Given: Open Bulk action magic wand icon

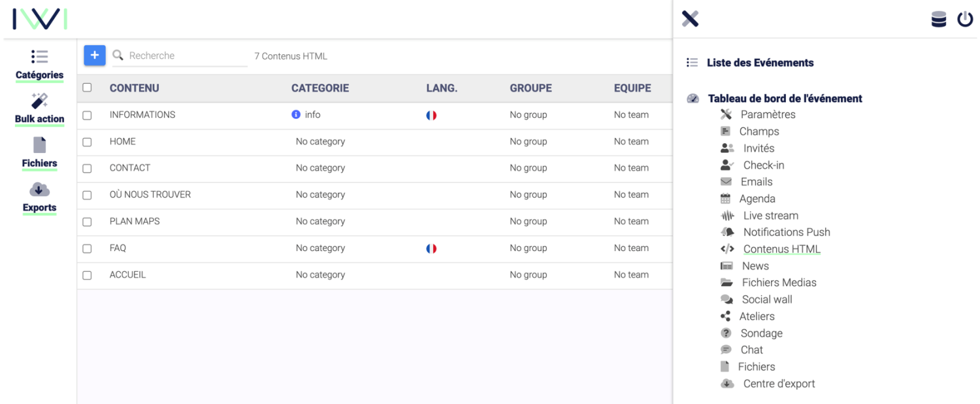Looking at the screenshot, I should [39, 101].
